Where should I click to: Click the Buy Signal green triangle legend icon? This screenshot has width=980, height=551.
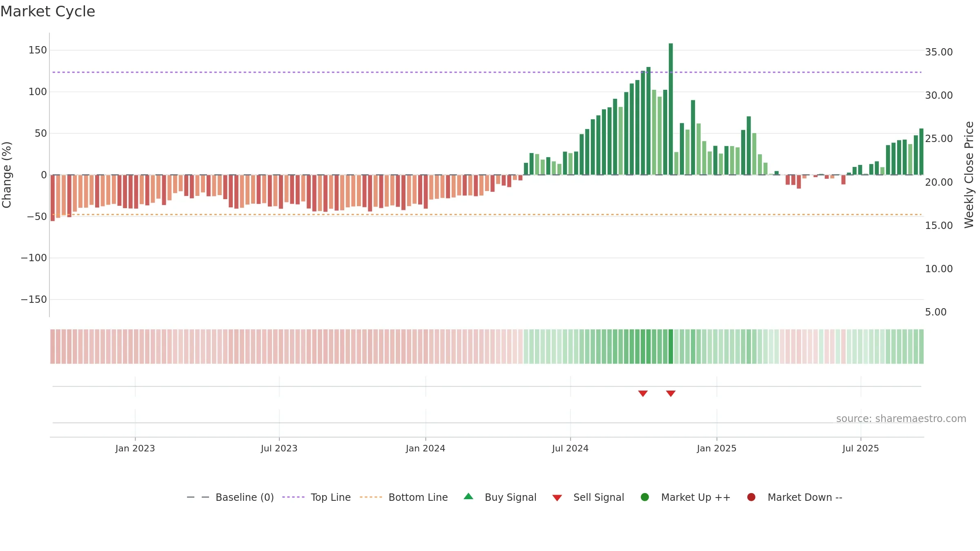[468, 496]
